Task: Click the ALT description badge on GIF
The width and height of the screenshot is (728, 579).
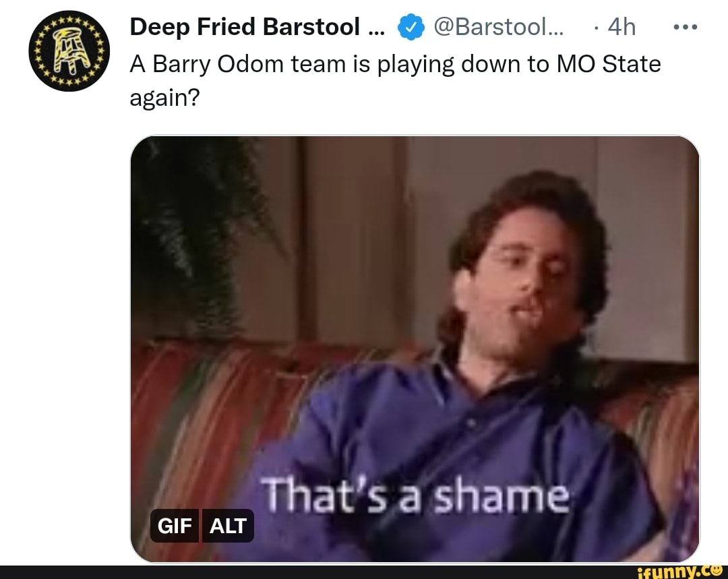Action: coord(228,526)
